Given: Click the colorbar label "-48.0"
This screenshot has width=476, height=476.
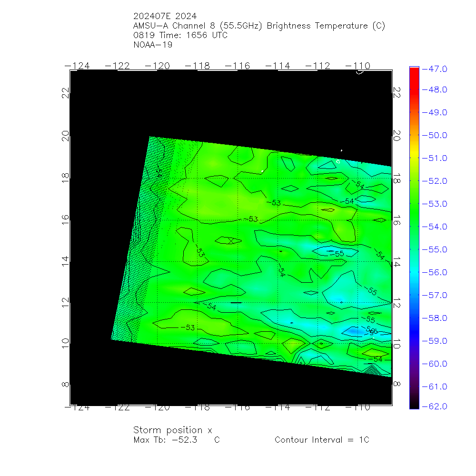Looking at the screenshot, I should tap(435, 89).
